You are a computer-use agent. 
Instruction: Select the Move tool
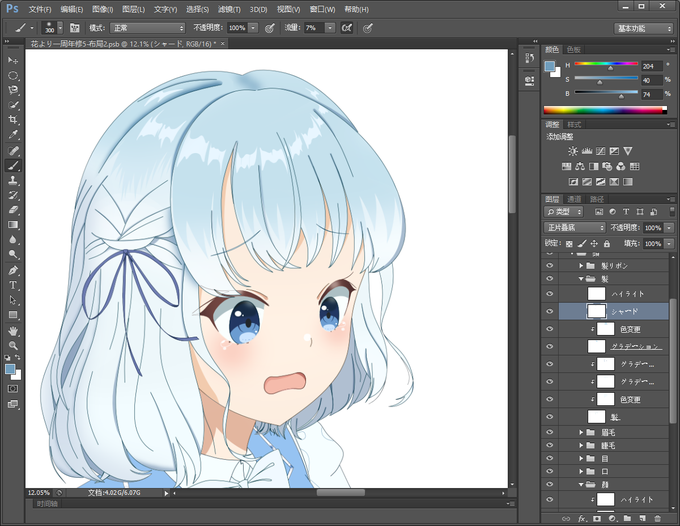click(13, 60)
